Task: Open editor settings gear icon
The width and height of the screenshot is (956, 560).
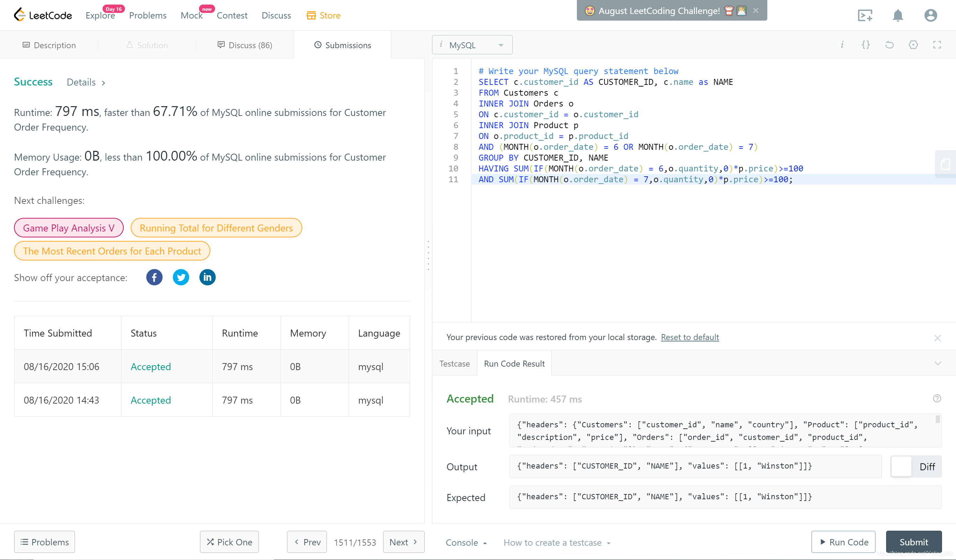Action: (x=913, y=45)
